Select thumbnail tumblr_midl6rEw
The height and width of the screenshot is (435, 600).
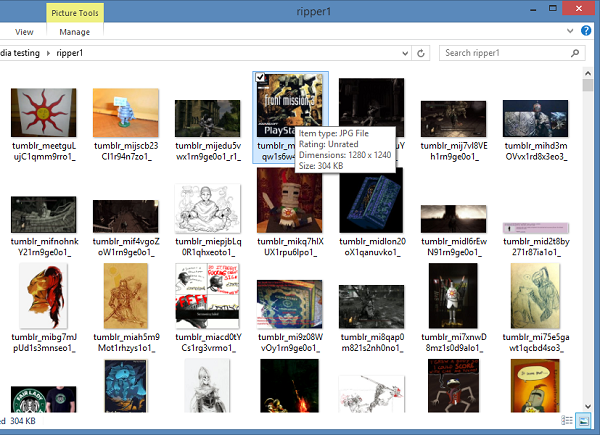[453, 219]
